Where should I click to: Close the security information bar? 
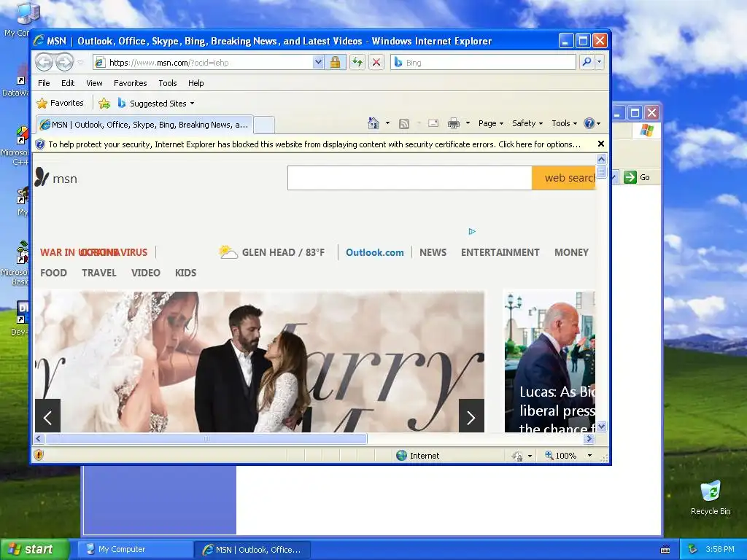(x=601, y=144)
